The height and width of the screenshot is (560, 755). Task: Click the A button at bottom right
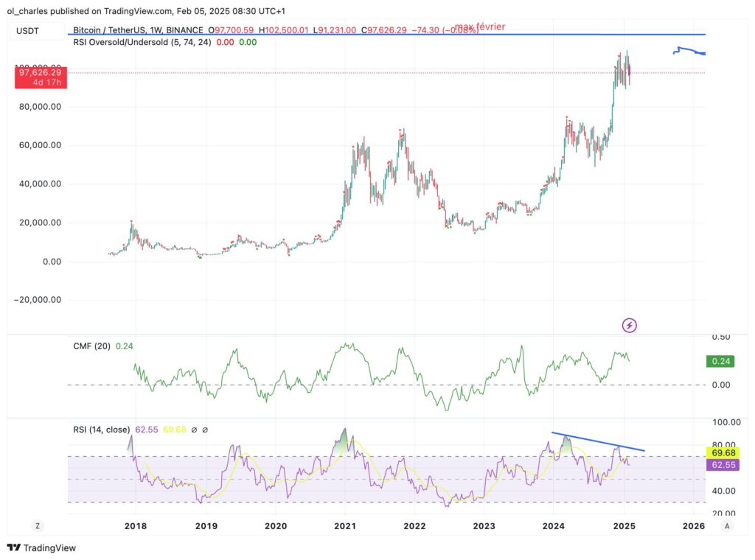pyautogui.click(x=726, y=525)
